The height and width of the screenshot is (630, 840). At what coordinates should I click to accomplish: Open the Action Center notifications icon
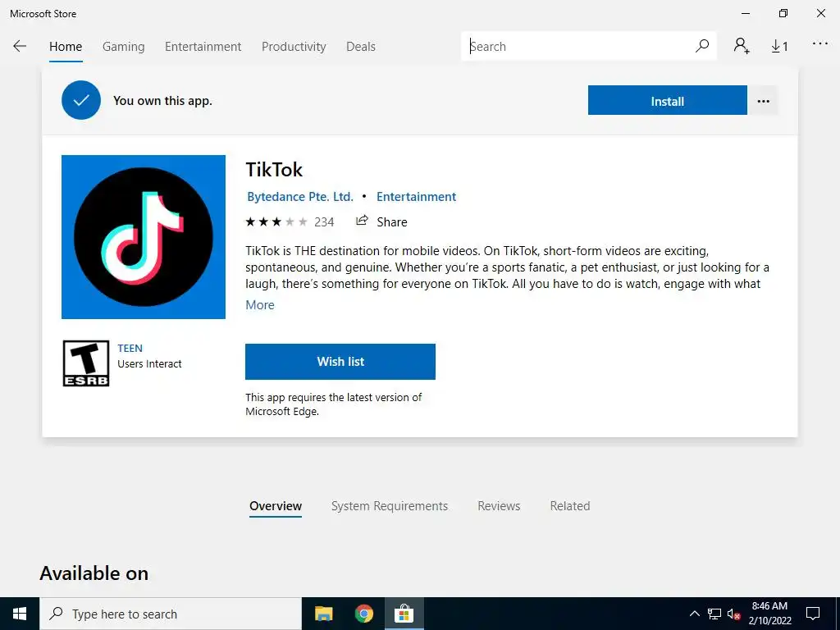[813, 614]
